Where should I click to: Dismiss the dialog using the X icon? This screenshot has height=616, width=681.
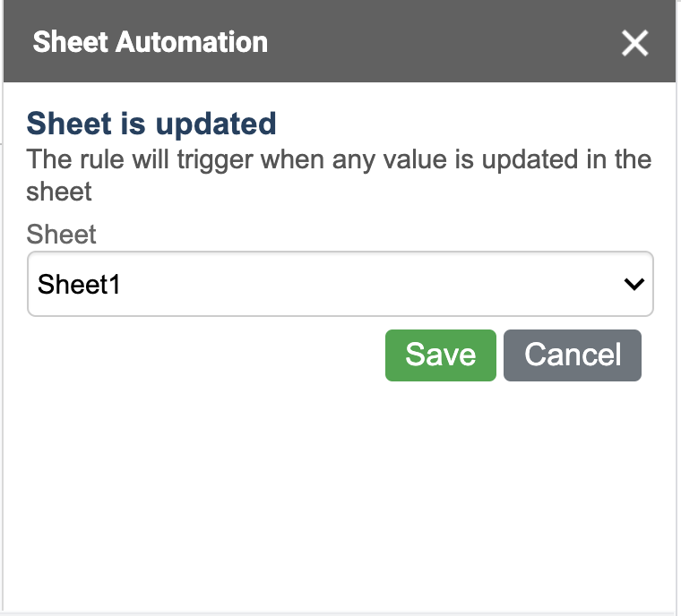pos(634,43)
